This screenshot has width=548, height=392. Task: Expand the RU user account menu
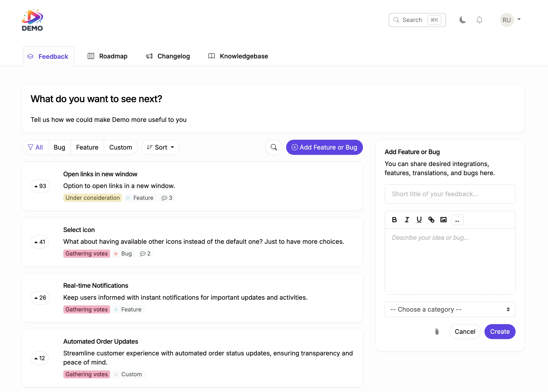click(x=510, y=20)
